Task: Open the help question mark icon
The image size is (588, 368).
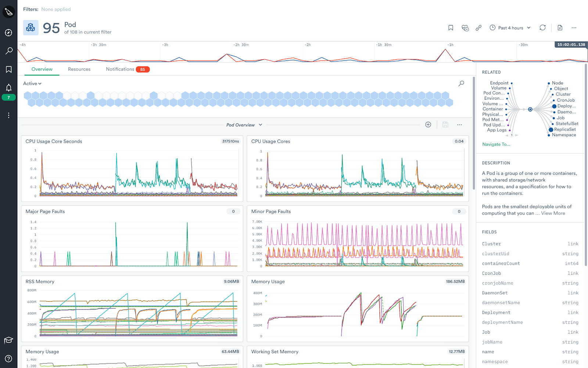Action: pos(9,359)
